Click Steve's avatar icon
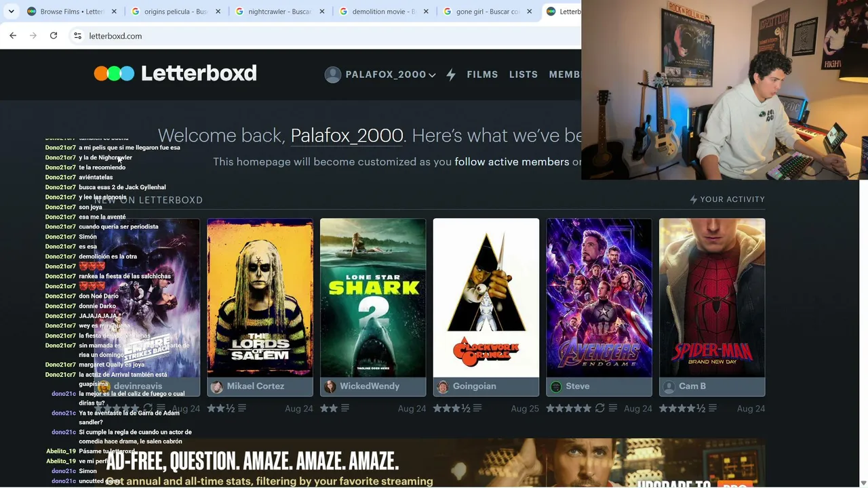The image size is (868, 488). point(556,386)
